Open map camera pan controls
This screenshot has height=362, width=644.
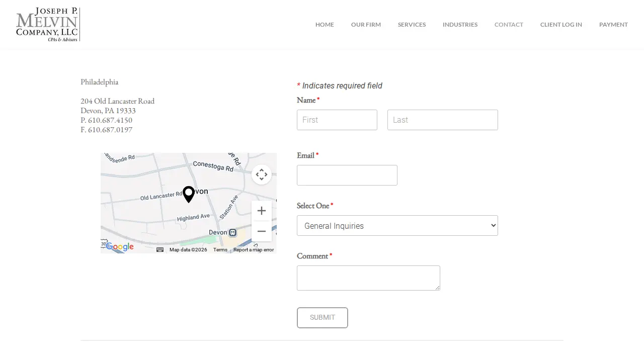(x=262, y=174)
